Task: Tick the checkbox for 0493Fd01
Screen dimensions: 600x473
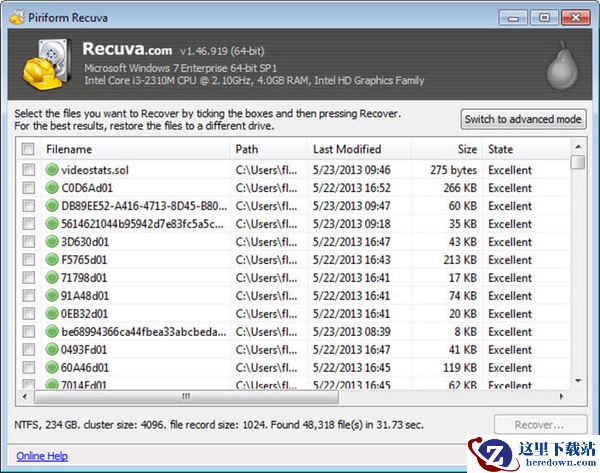Action: point(29,349)
